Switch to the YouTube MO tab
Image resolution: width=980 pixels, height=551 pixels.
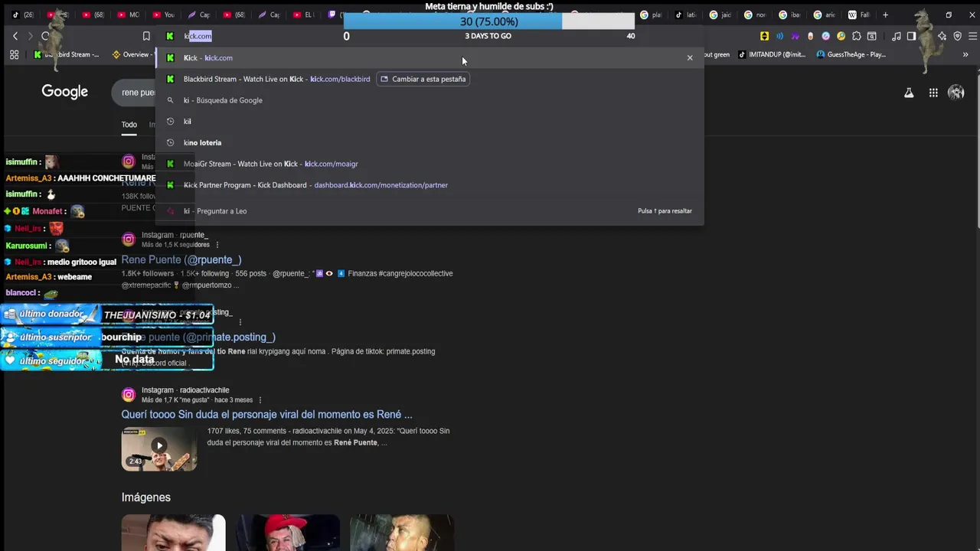pos(128,15)
